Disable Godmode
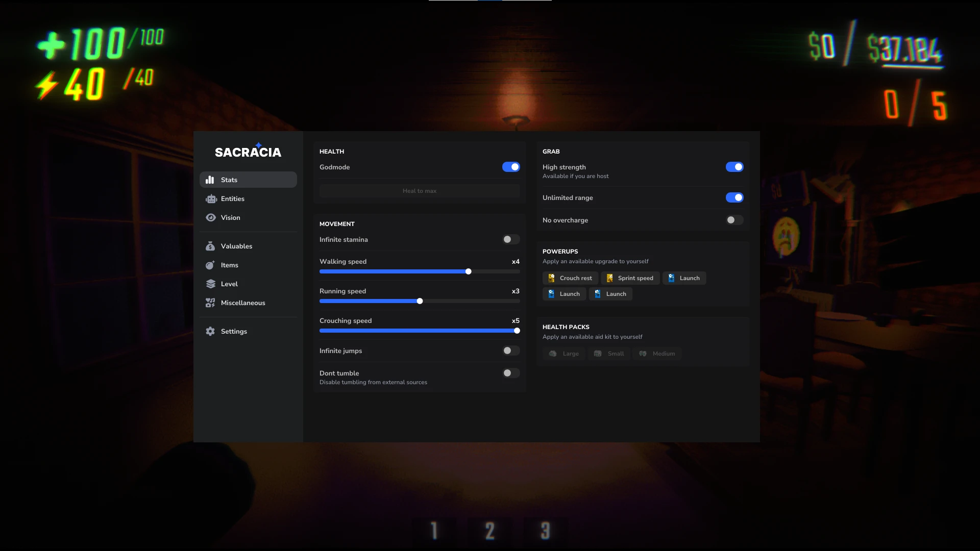 point(511,167)
